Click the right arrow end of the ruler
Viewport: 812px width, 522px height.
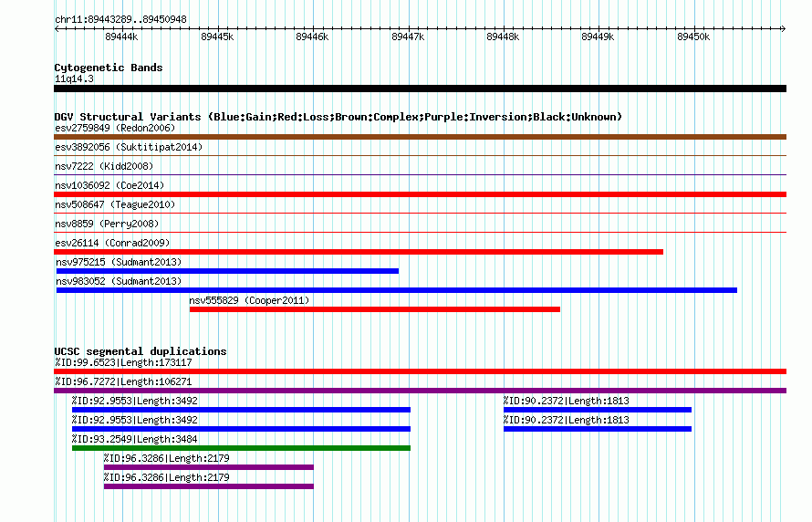click(784, 28)
